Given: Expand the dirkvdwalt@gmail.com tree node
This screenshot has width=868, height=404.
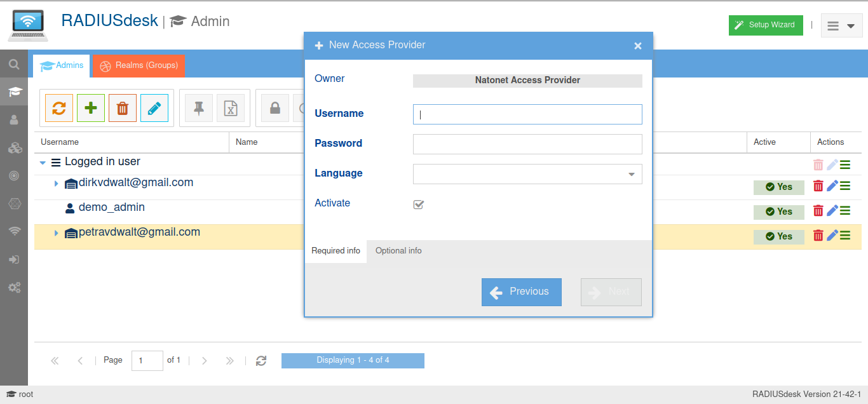Looking at the screenshot, I should click(56, 184).
